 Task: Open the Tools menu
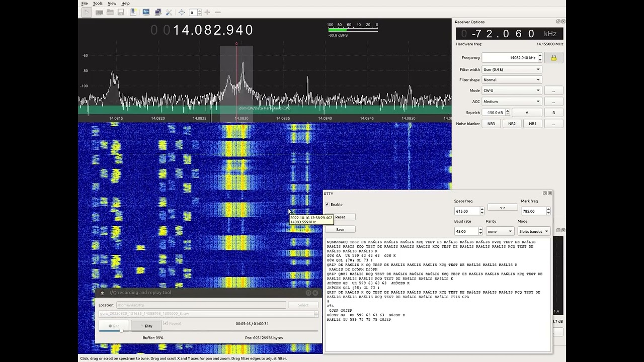pyautogui.click(x=98, y=3)
